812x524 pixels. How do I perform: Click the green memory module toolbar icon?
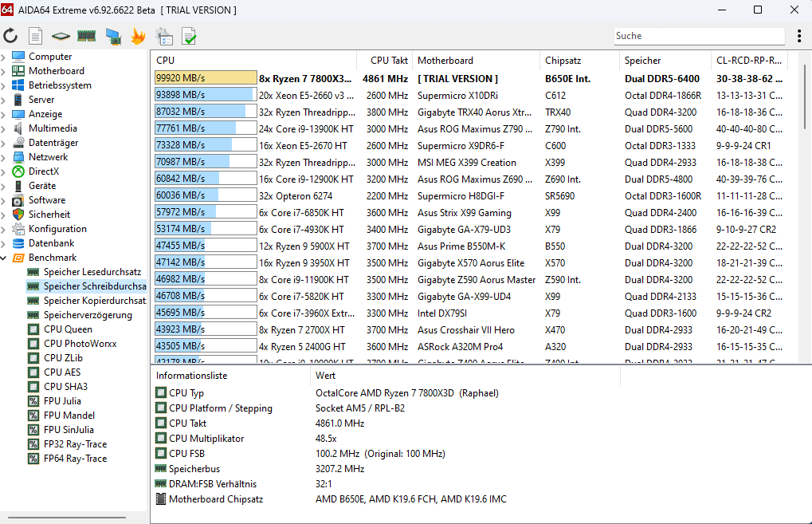(x=87, y=36)
